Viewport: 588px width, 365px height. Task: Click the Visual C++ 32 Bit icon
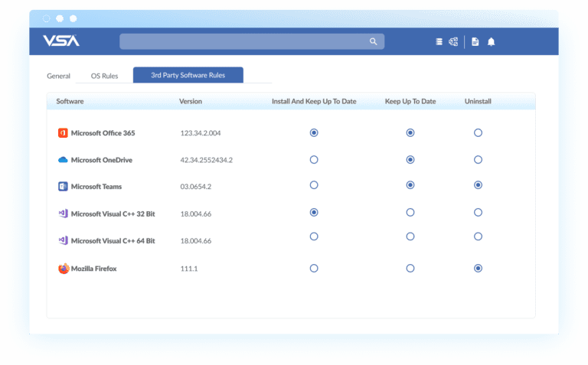pos(63,213)
